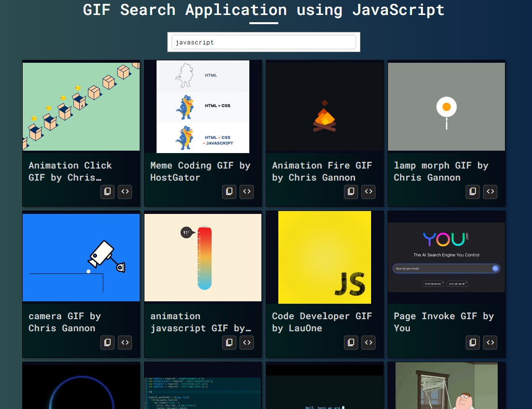Select the 'camera GIF by Chris Gannon' title
The height and width of the screenshot is (409, 532).
tap(65, 322)
